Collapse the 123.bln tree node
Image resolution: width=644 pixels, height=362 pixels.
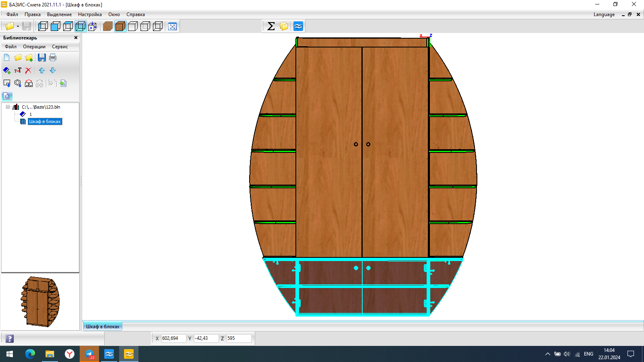pos(8,107)
